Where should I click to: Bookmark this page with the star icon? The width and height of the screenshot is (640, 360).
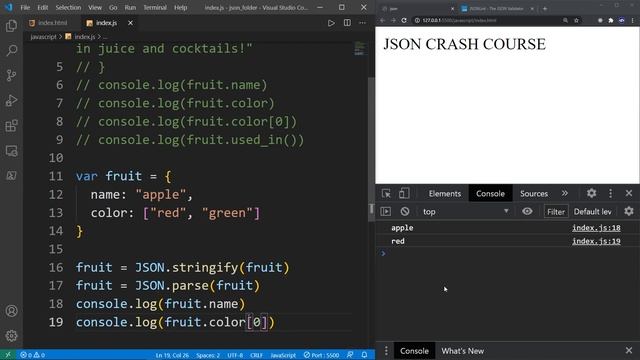(576, 20)
